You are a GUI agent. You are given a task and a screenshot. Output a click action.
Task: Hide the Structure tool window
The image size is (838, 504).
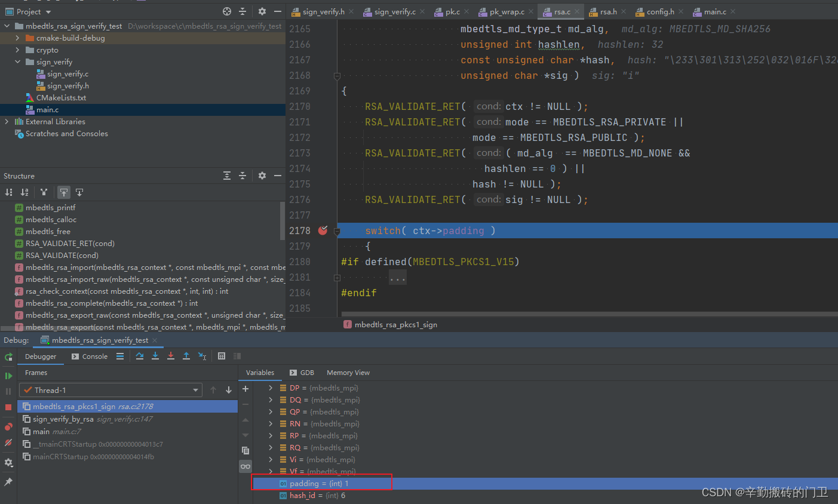pos(278,176)
